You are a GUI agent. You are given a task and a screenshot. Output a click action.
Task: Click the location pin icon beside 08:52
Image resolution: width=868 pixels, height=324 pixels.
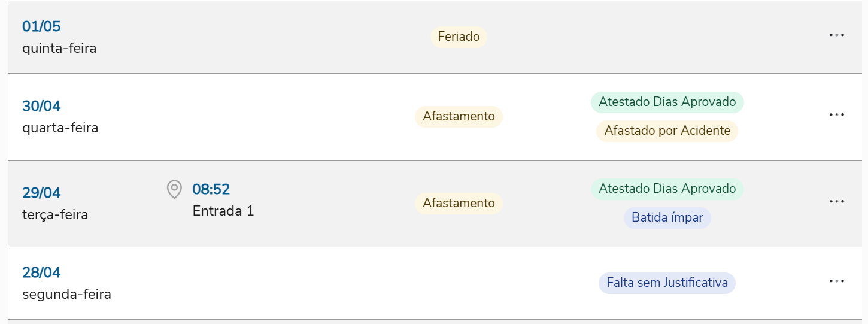pos(174,190)
